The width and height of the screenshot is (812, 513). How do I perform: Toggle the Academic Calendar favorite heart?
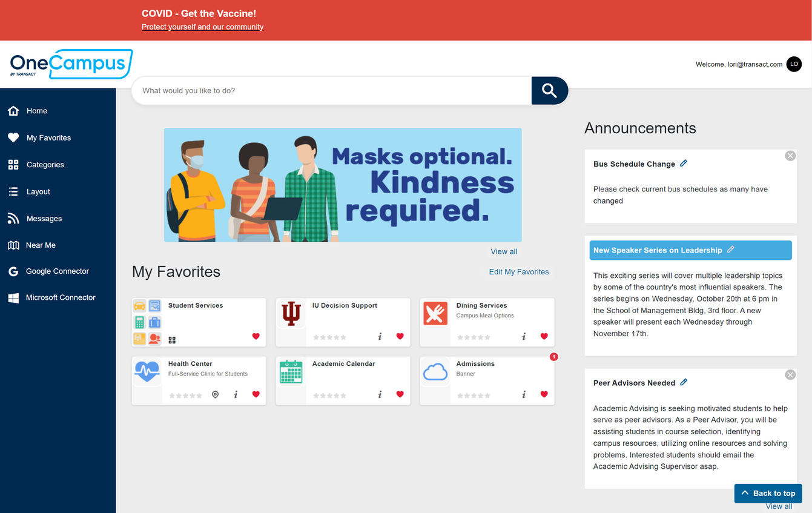click(400, 394)
